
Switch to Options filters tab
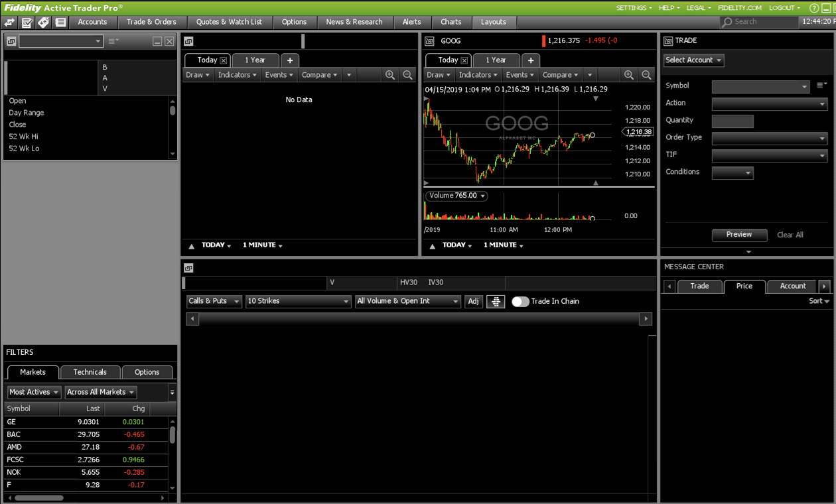click(147, 372)
